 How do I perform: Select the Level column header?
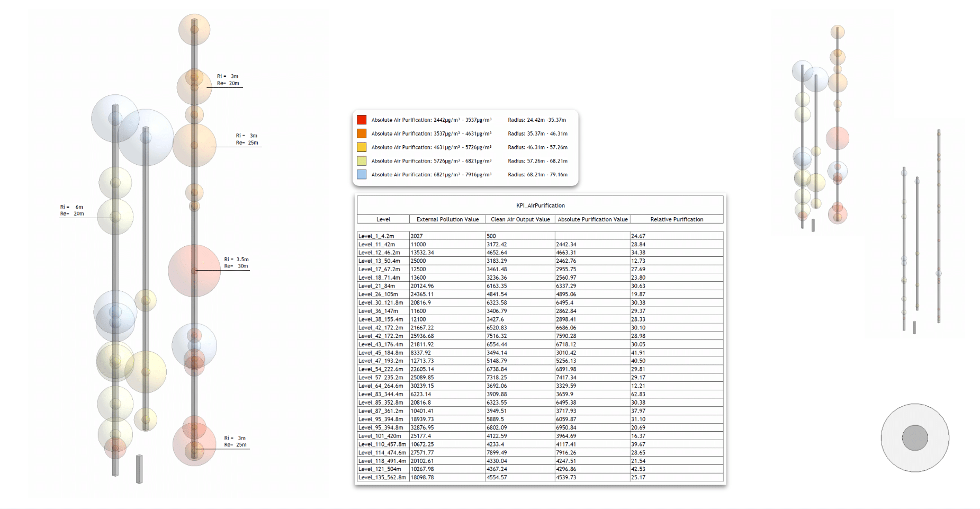click(x=383, y=219)
